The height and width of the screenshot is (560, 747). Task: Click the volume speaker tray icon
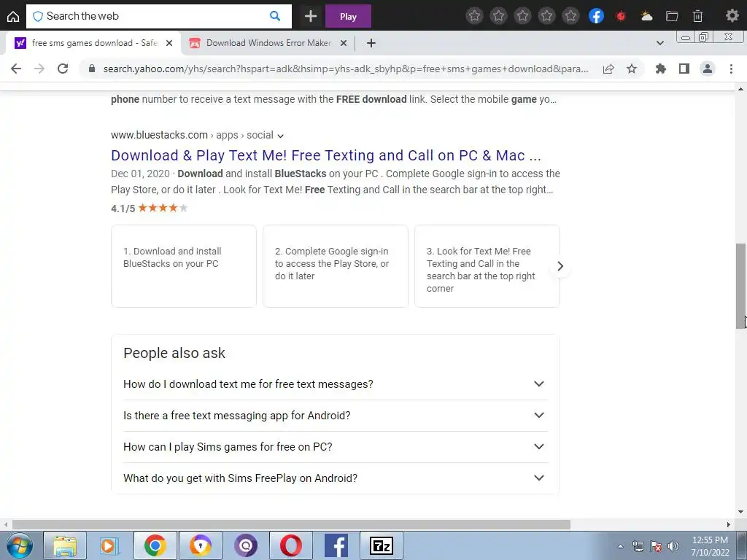pyautogui.click(x=673, y=546)
